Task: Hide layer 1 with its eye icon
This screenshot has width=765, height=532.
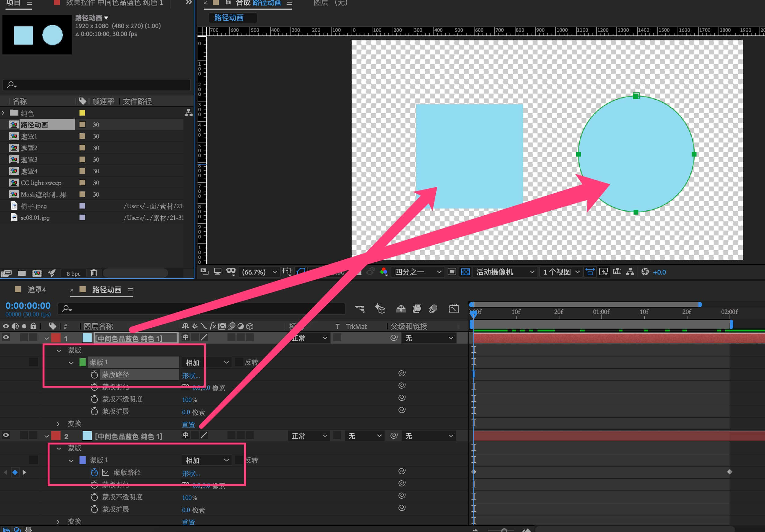Action: (6, 338)
